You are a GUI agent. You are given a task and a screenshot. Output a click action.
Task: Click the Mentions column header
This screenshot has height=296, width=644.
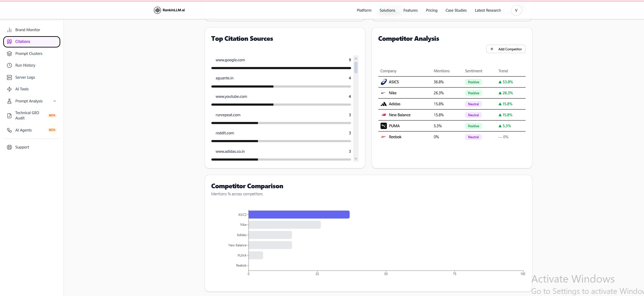442,71
